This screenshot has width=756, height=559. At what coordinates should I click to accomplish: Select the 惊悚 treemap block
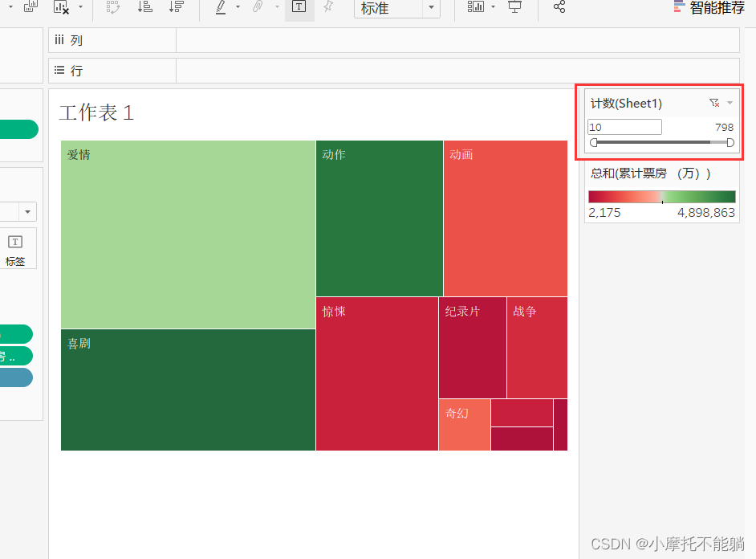pyautogui.click(x=377, y=373)
